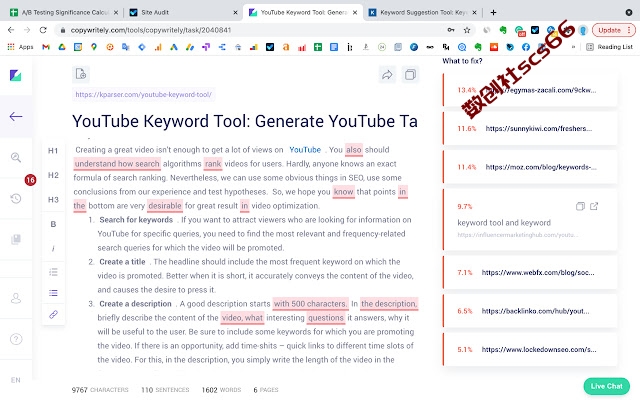Click the Evernote extension icon
640x400 pixels.
(x=503, y=30)
